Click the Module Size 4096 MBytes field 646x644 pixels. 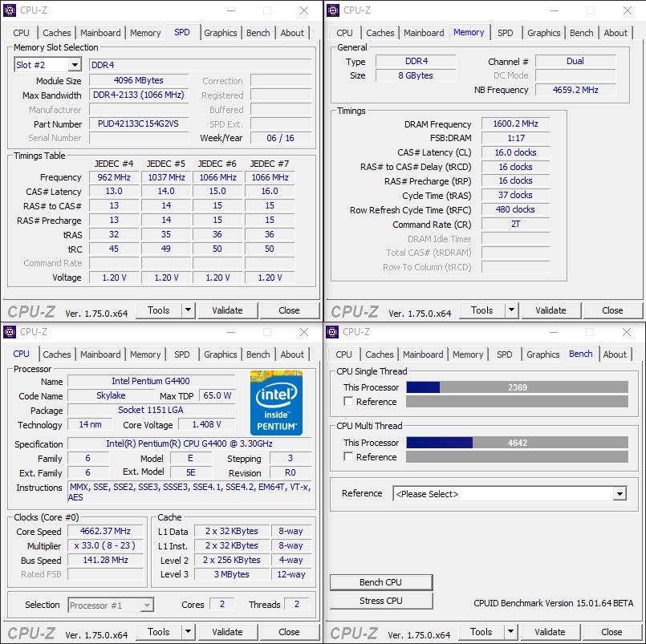tap(139, 80)
